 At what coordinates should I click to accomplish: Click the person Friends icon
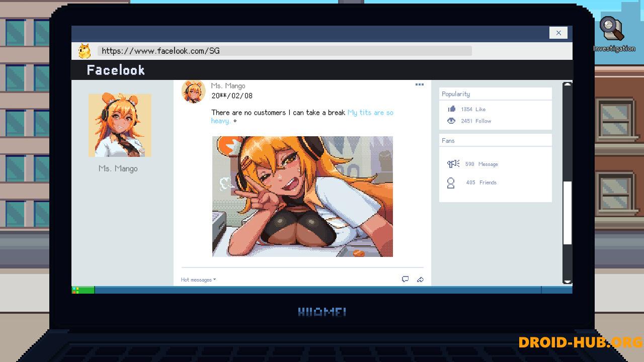[x=451, y=183]
